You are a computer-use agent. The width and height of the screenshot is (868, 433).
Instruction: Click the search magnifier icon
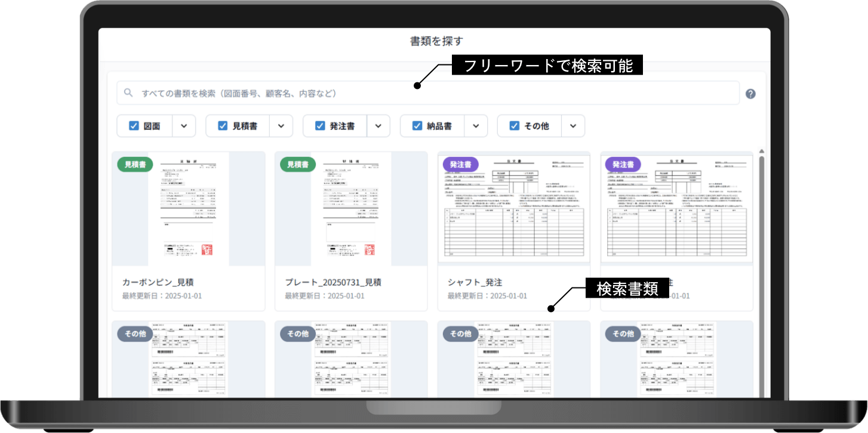pyautogui.click(x=128, y=93)
